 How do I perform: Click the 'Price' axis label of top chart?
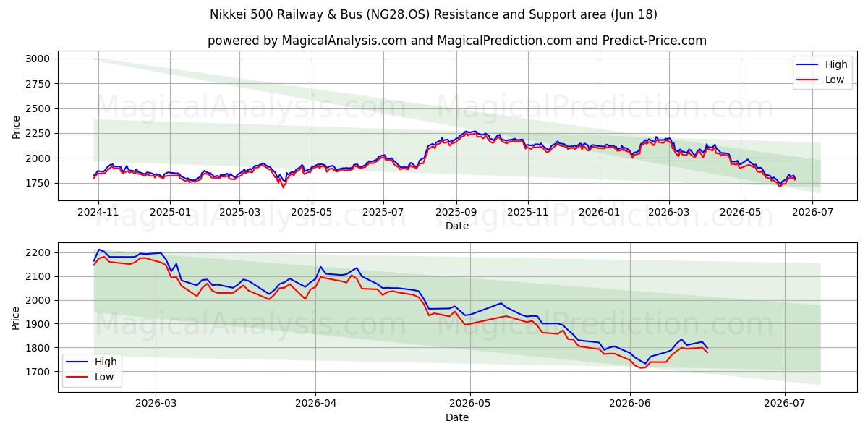click(16, 126)
